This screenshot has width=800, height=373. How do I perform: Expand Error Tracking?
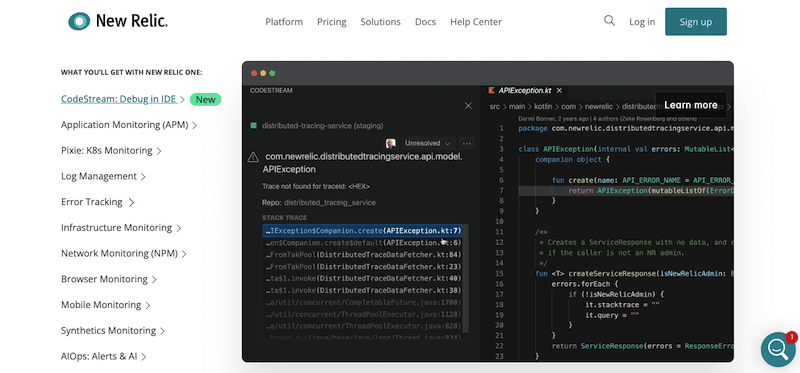97,202
